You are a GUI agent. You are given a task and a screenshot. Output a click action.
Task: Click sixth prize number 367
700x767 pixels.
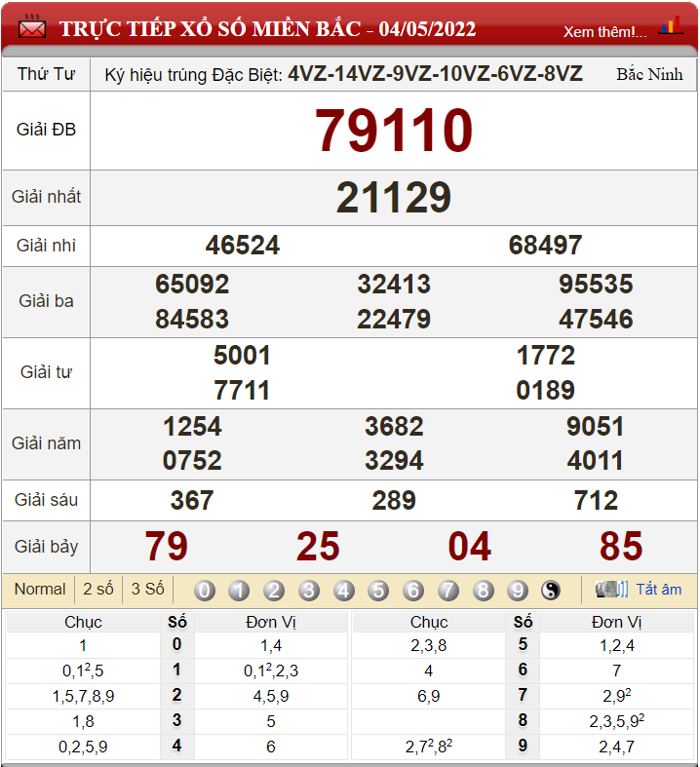(192, 501)
